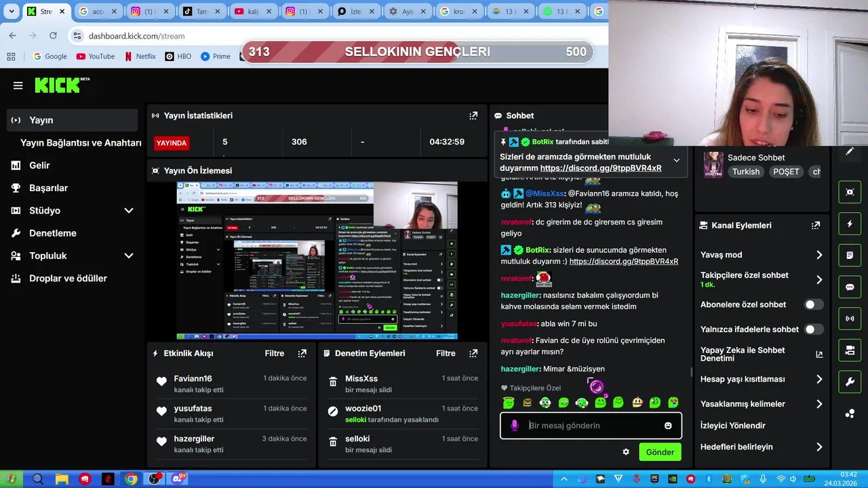The width and height of the screenshot is (868, 488).
Task: Pop out the Kanal Eylemleri panel
Action: tap(816, 225)
